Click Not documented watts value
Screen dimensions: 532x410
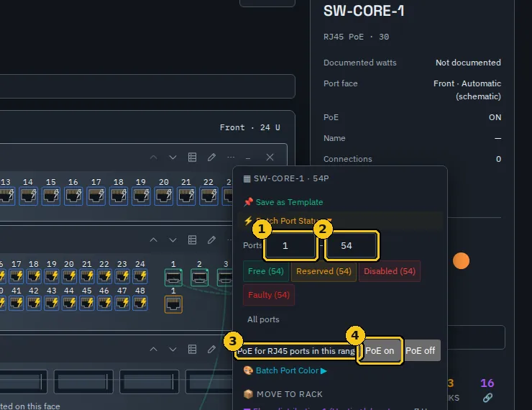point(468,63)
